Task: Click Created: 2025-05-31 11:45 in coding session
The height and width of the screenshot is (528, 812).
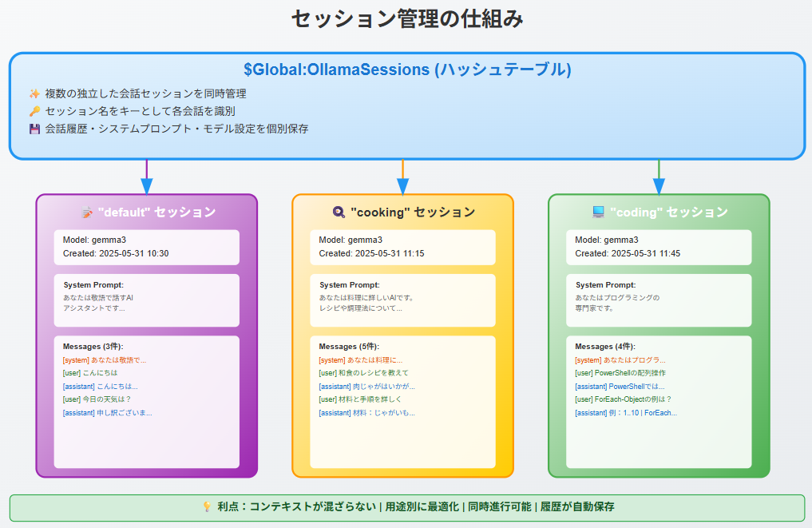Action: tap(628, 253)
